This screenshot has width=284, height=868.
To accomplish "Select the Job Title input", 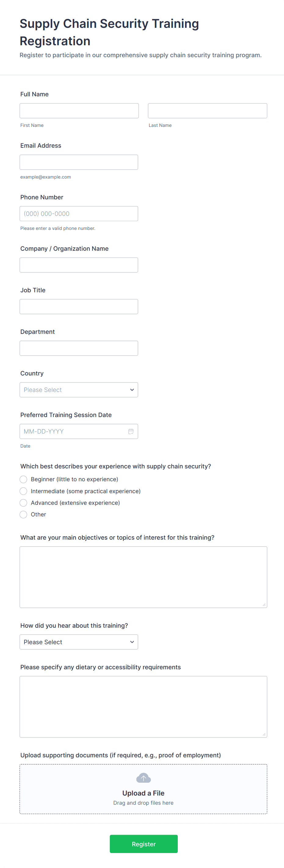I will click(x=79, y=307).
